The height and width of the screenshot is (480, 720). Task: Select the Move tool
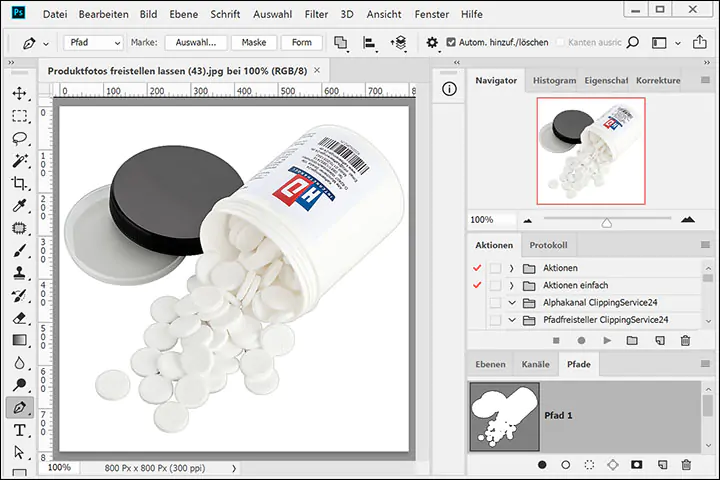[x=19, y=93]
